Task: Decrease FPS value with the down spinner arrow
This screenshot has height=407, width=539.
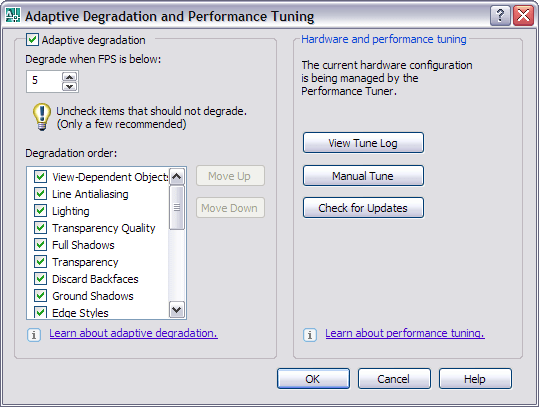Action: click(x=70, y=86)
